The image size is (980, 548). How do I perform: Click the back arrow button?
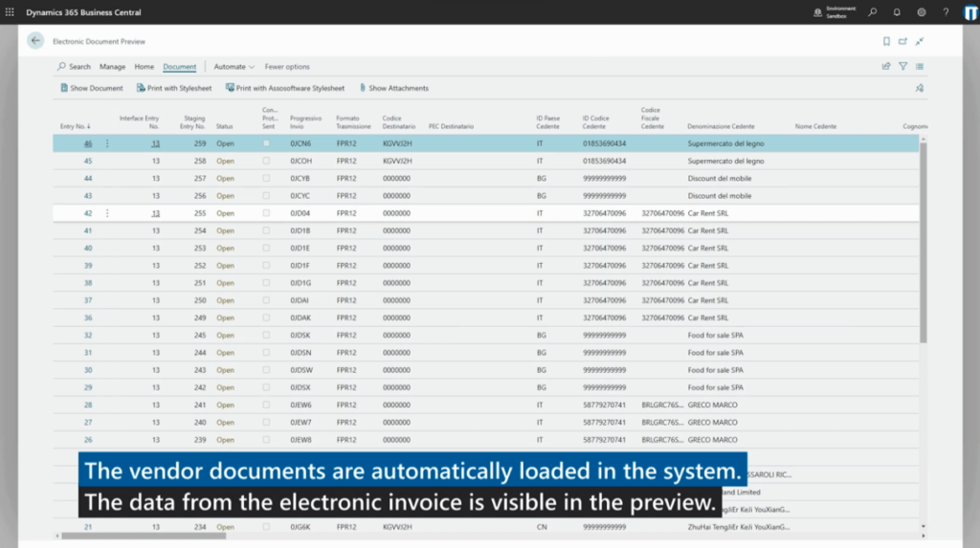35,40
